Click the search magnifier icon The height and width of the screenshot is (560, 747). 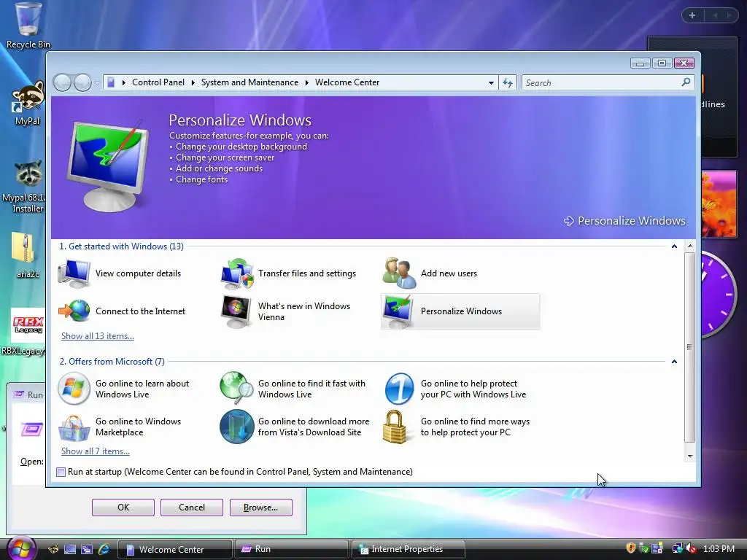pyautogui.click(x=686, y=82)
